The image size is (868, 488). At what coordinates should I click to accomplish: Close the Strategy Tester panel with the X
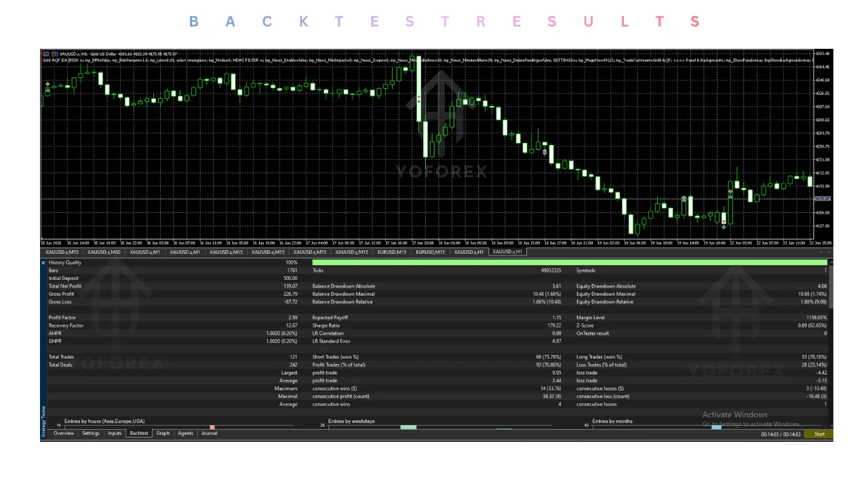44,262
